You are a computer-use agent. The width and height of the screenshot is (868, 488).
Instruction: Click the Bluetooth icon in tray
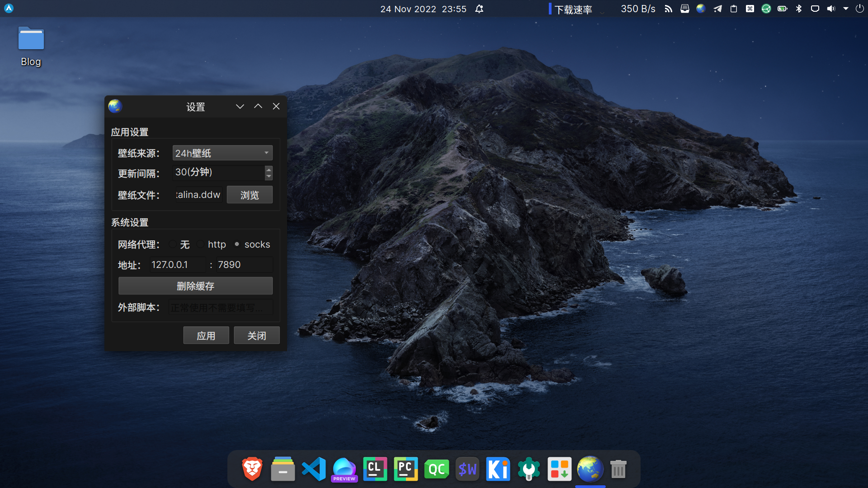click(x=799, y=9)
